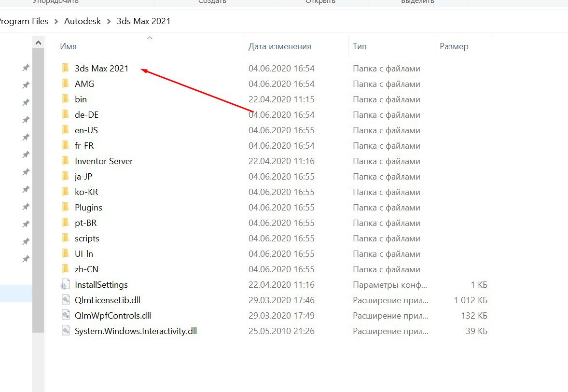Open the 3ds Max 2021 folder icon
This screenshot has height=392, width=568.
point(66,68)
